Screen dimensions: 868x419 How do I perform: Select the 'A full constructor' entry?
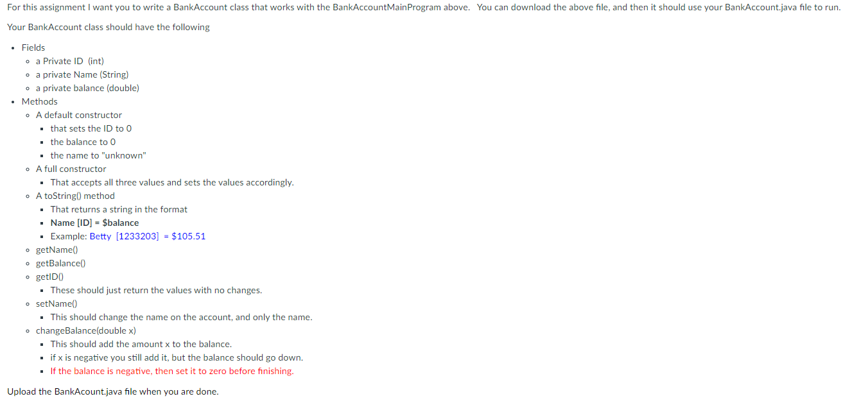pos(71,169)
